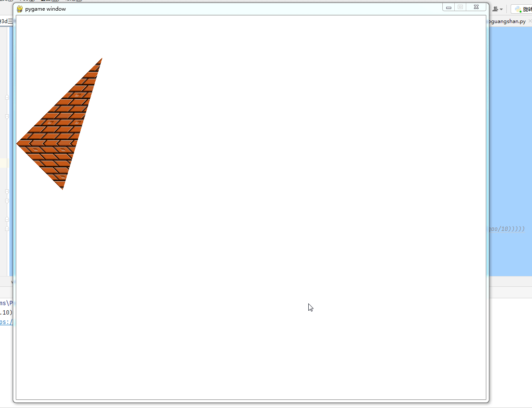This screenshot has width=532, height=408.
Task: Minimize the pygame window
Action: 449,7
